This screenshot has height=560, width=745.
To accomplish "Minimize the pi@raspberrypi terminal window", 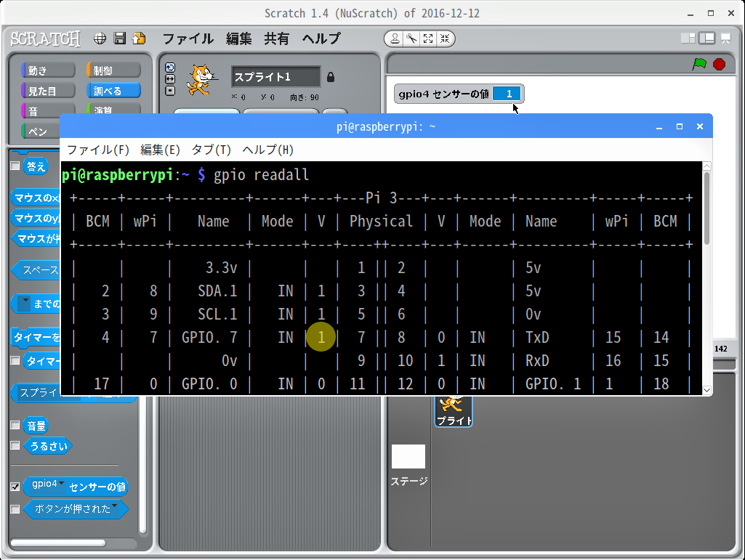I will pos(659,127).
